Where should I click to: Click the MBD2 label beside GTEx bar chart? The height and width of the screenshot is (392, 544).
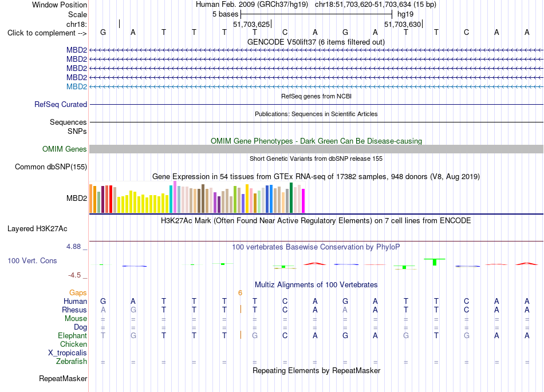coord(77,198)
